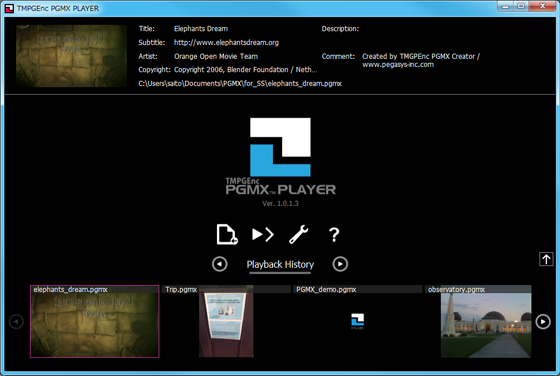The width and height of the screenshot is (560, 376).
Task: Click the play-next arrow icon
Action: coord(263,234)
